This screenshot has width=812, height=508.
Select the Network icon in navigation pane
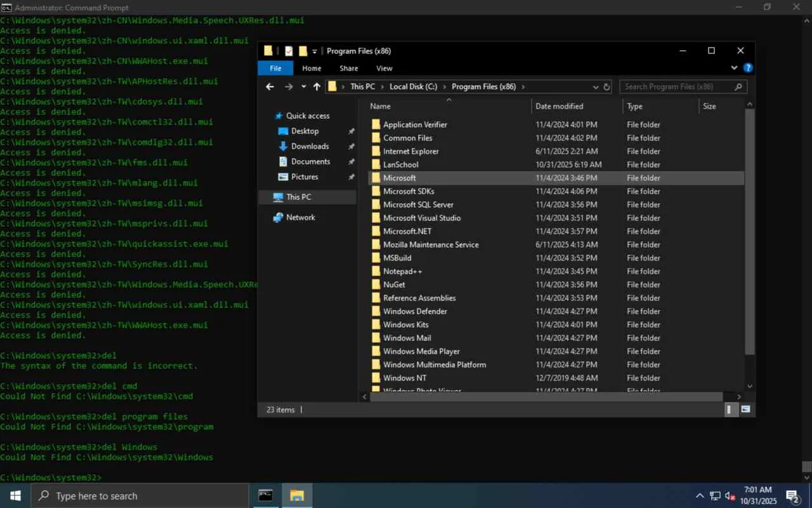tap(278, 217)
